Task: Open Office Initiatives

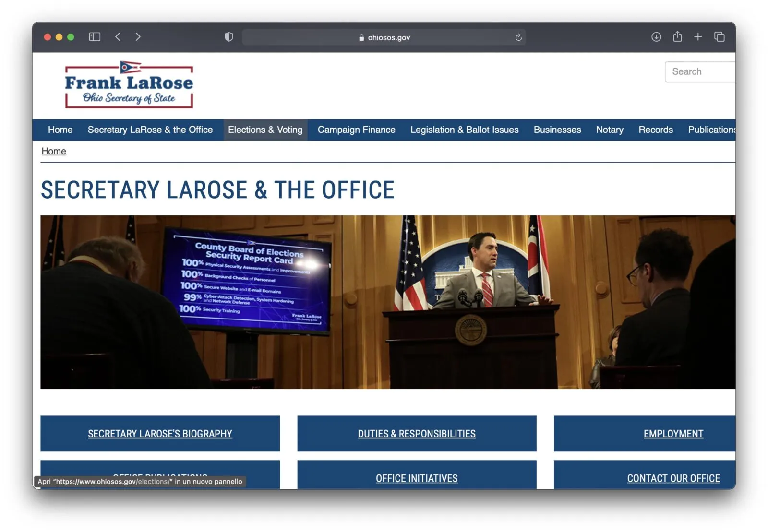Action: click(417, 475)
